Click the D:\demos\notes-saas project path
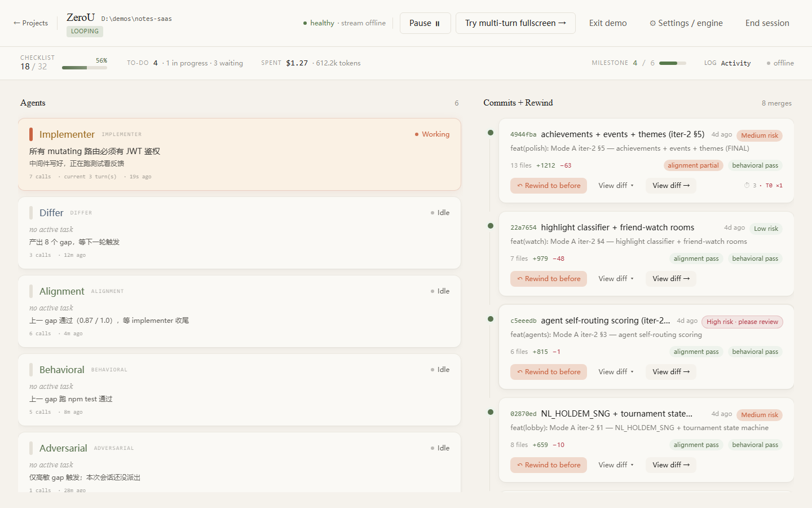Viewport: 812px width, 508px height. (136, 19)
